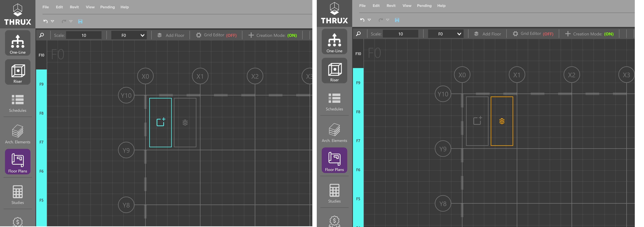Open One-Line view in right window
This screenshot has height=227, width=644.
(334, 41)
